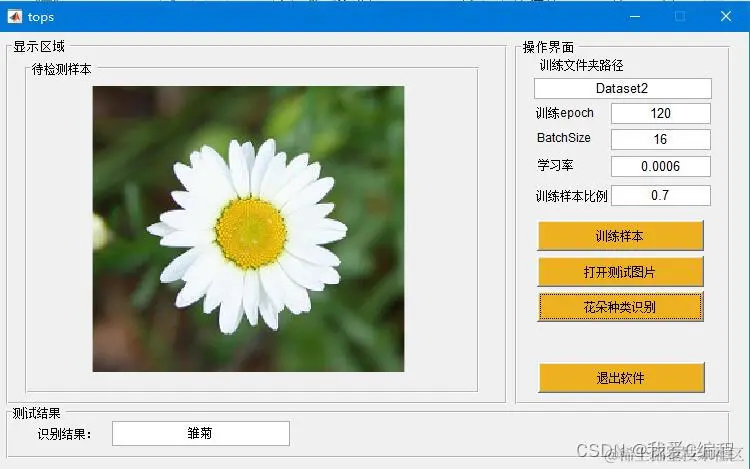Click the daisy sample image
Viewport: 750px width, 469px height.
[248, 229]
